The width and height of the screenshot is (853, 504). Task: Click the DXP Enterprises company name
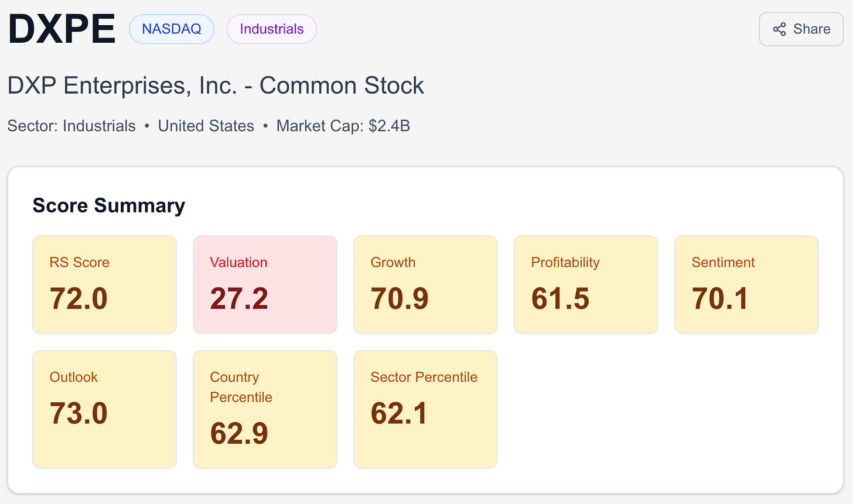(215, 85)
